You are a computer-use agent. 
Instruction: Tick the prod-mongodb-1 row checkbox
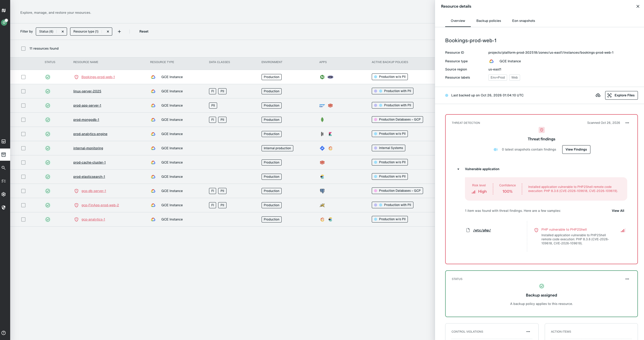pyautogui.click(x=23, y=120)
